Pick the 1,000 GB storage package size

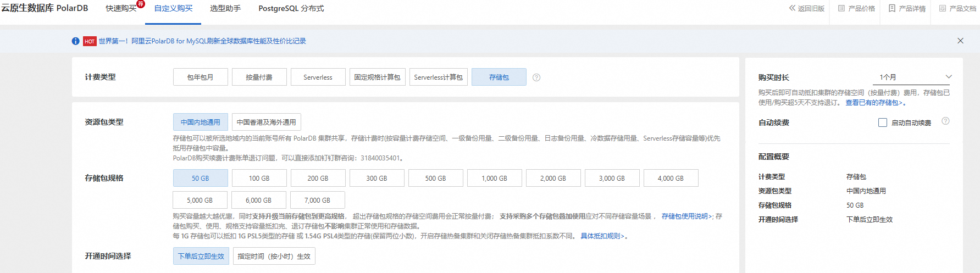495,178
